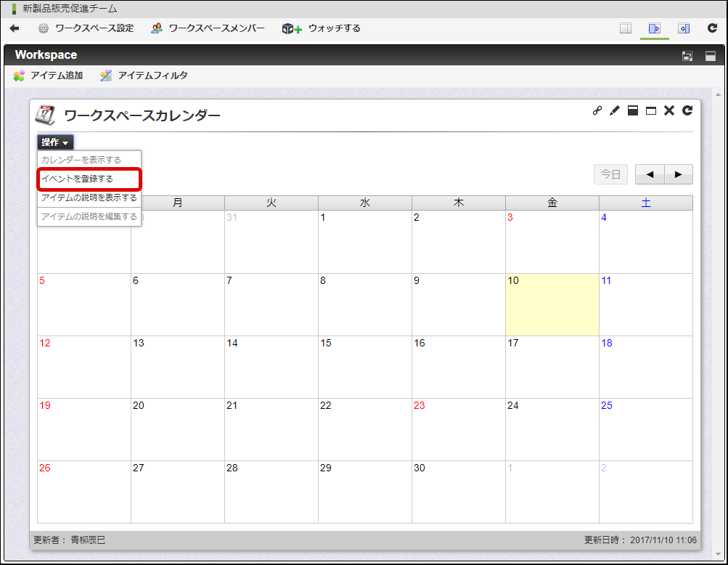Screen dimensions: 728x565
Task: Select the expand-right panel layout icon
Action: [654, 28]
